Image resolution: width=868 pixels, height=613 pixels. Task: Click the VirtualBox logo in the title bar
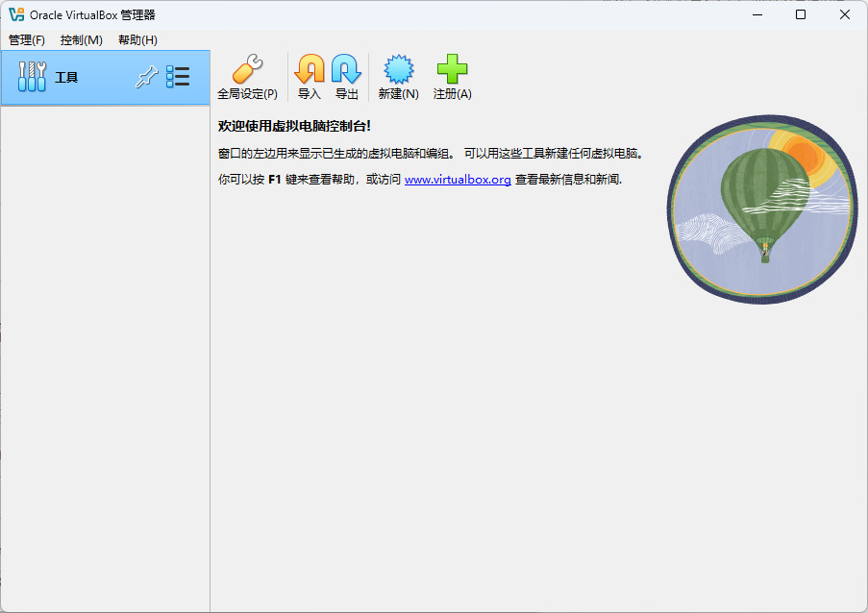16,14
